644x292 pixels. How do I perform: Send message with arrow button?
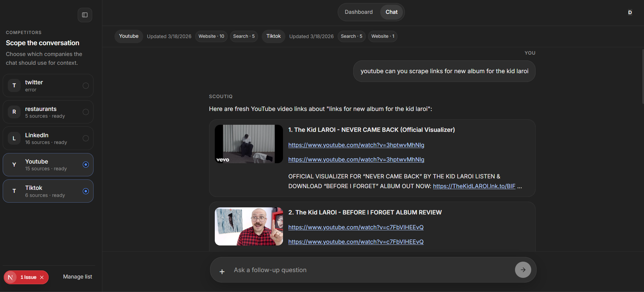[x=523, y=270]
